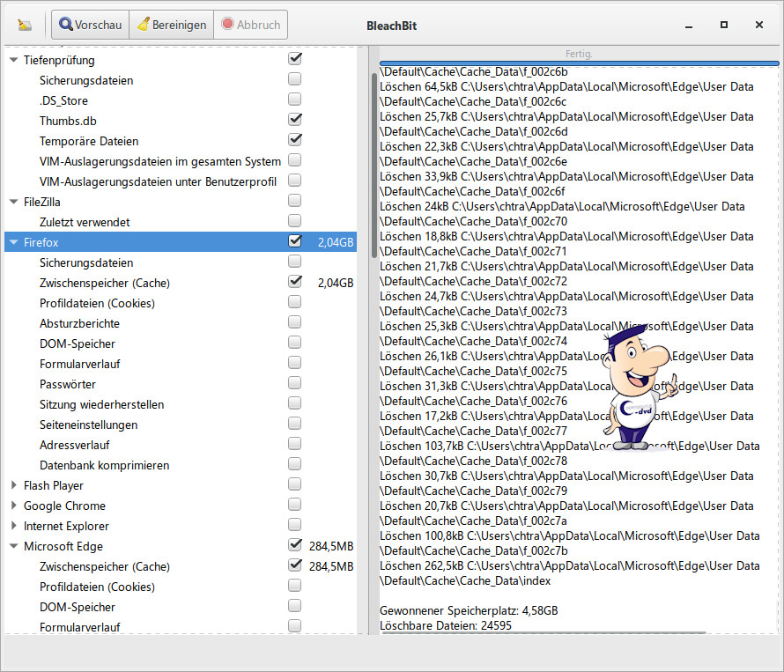This screenshot has width=784, height=672.
Task: Select Adressverlauf under Firefox
Action: [75, 445]
